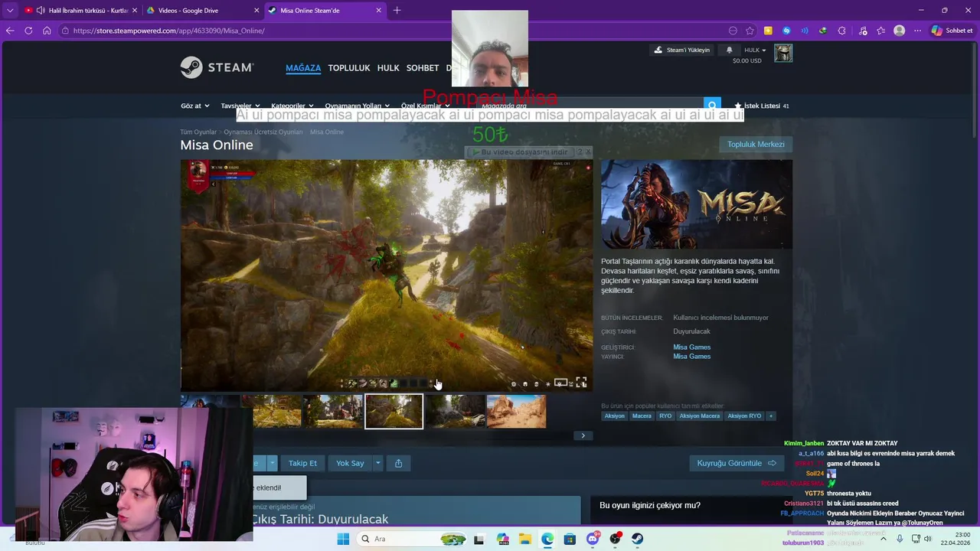The image size is (980, 551).
Task: Go back in the browser
Action: (x=10, y=31)
